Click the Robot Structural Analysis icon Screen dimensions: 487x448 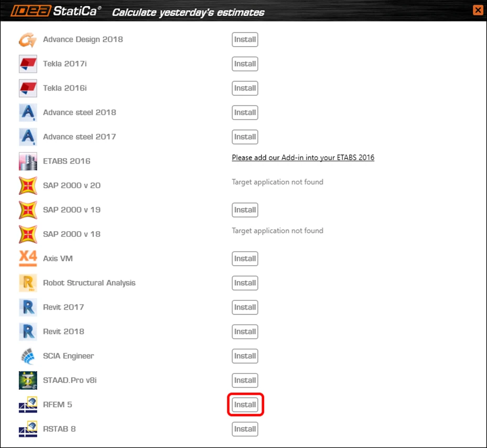point(28,283)
